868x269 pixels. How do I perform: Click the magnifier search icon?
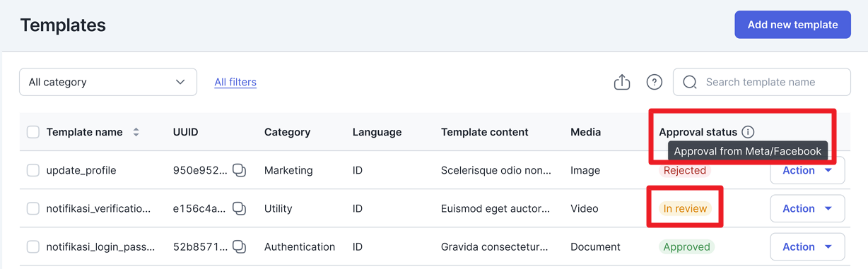coord(690,82)
